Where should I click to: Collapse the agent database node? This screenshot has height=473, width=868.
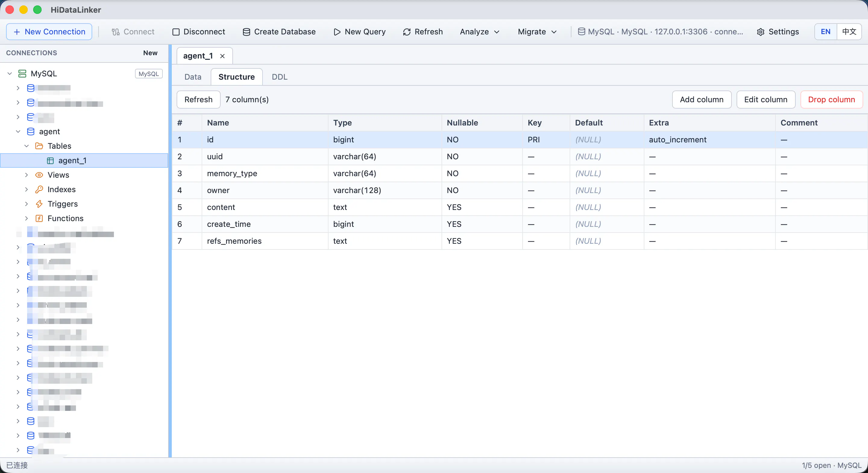click(18, 132)
